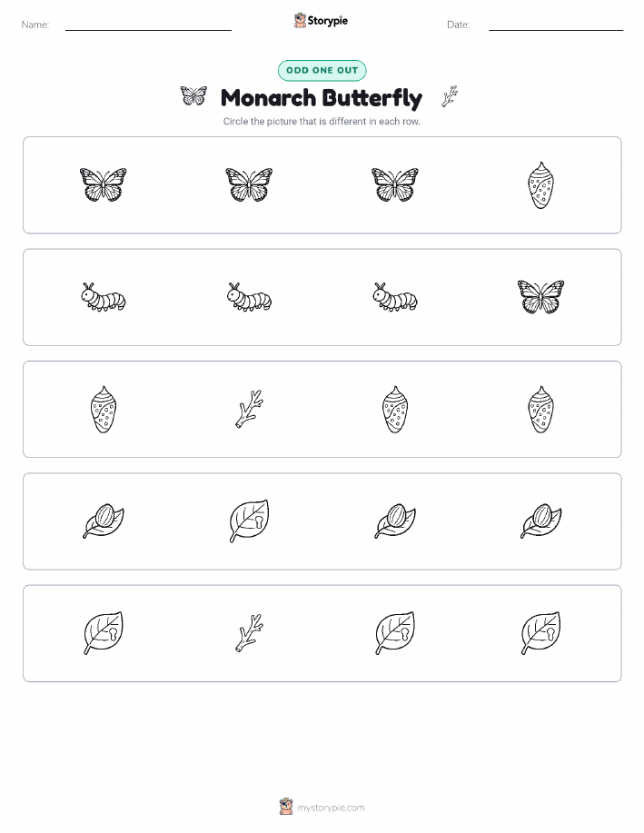Screen dimensions: 644x833
Task: Select the first caterpillar in row two
Action: pyautogui.click(x=103, y=298)
